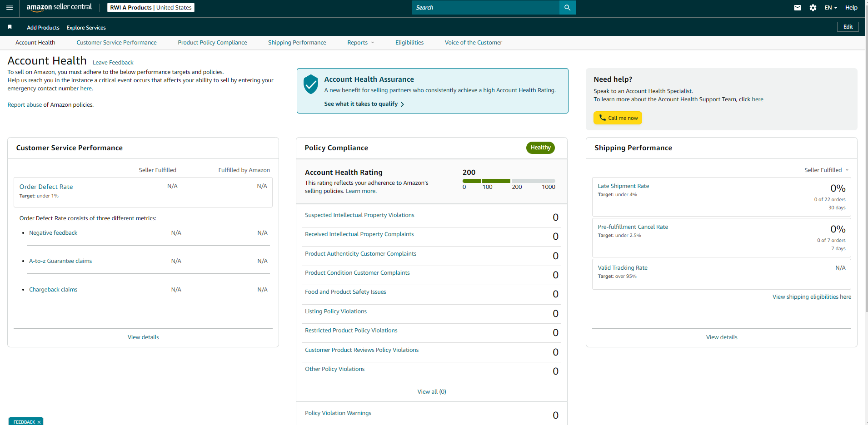Go to the Shipping Performance tab

(x=297, y=43)
